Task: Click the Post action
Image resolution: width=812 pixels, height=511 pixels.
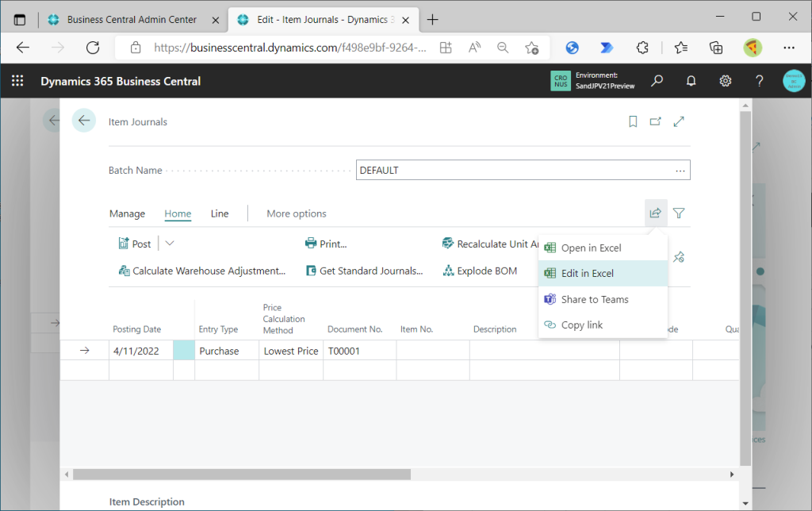Action: pos(135,244)
